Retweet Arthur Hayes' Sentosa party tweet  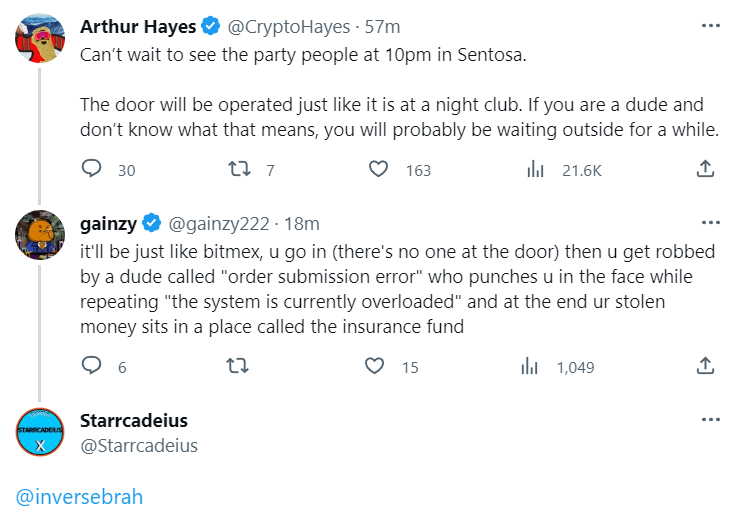pos(240,170)
